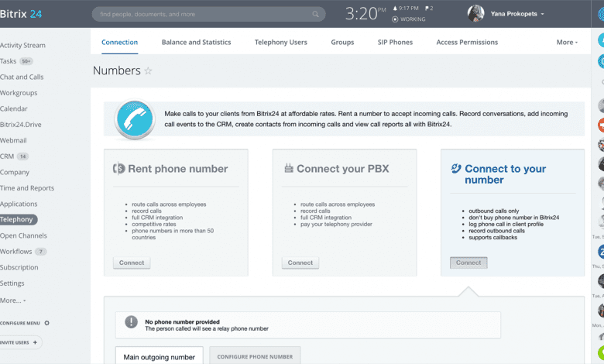Open Workgroups in the sidebar
The width and height of the screenshot is (604, 364).
19,93
